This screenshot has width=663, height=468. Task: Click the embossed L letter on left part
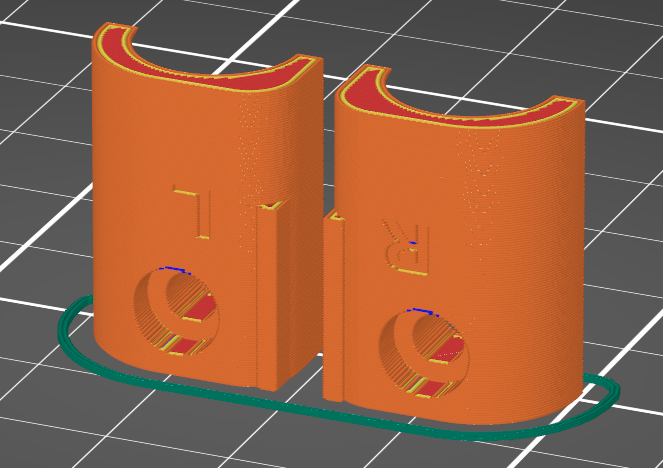192,211
